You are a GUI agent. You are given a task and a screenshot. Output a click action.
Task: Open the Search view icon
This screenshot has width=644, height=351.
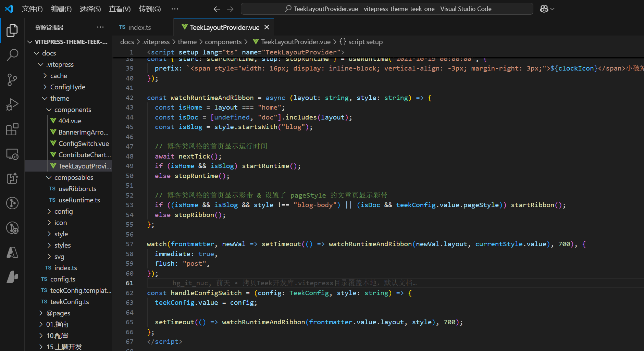click(x=12, y=55)
